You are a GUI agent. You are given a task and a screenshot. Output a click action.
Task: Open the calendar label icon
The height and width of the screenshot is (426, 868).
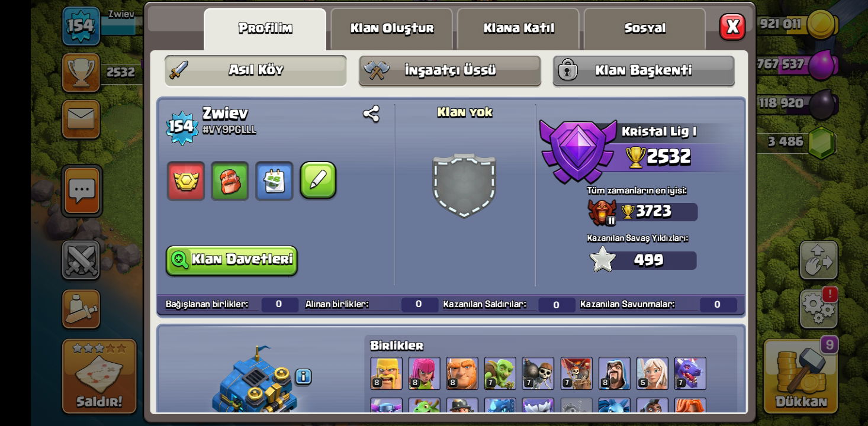coord(274,180)
